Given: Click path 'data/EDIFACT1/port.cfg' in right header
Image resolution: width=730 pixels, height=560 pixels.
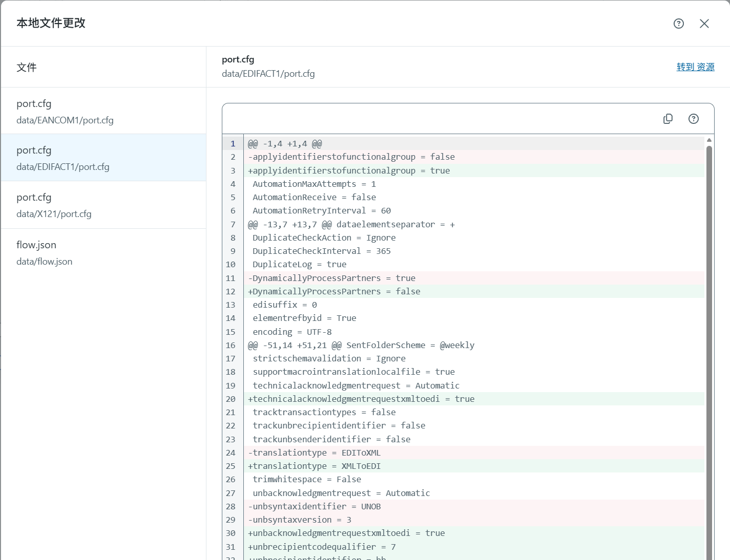Looking at the screenshot, I should tap(268, 74).
